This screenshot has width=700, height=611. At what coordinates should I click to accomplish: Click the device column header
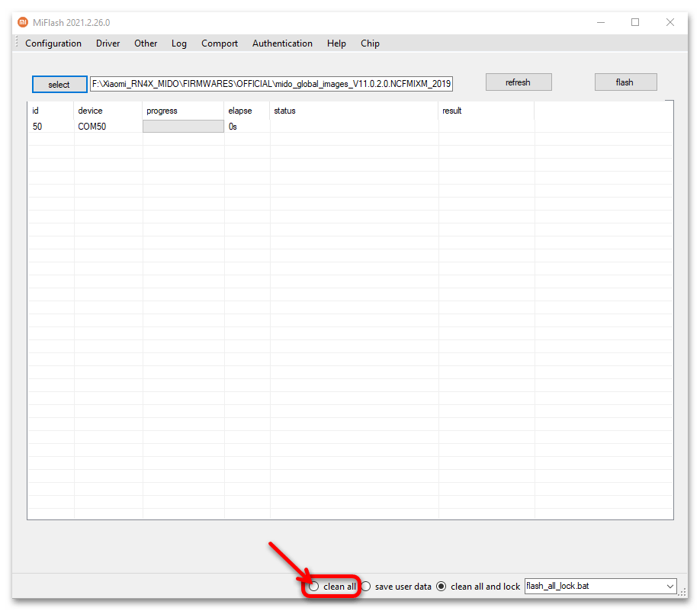click(x=108, y=111)
